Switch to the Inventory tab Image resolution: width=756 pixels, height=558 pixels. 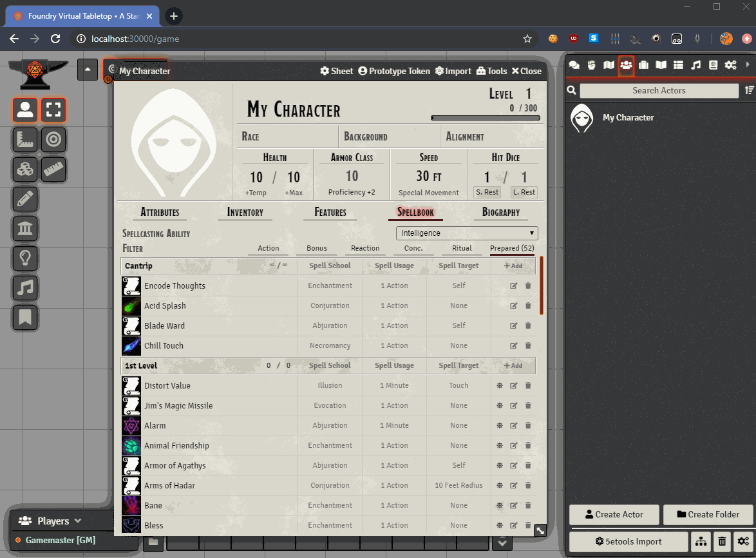(245, 213)
